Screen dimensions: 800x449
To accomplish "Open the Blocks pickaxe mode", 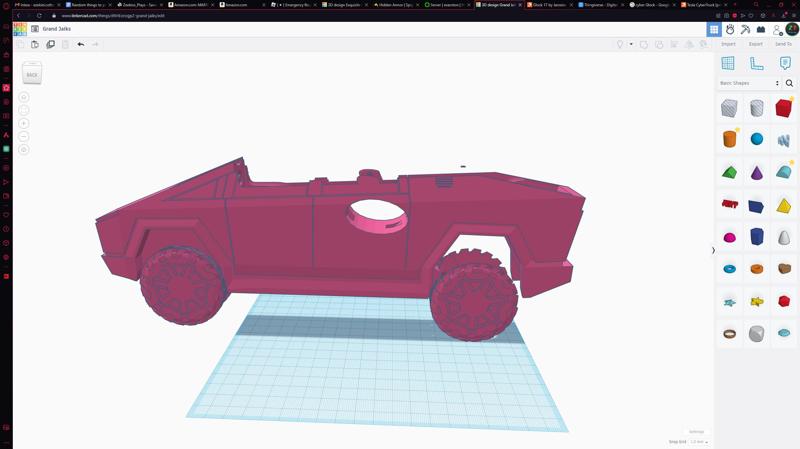I will (x=745, y=30).
